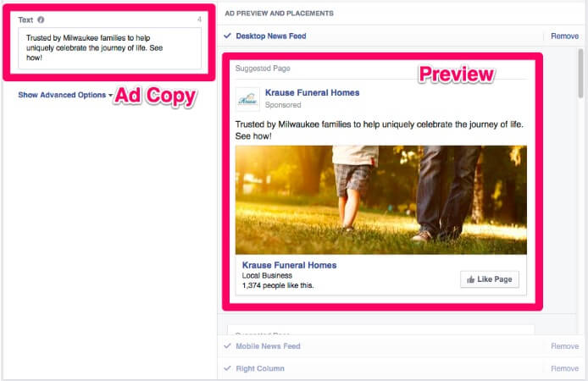Image resolution: width=588 pixels, height=381 pixels.
Task: Click the Local Business text
Action: coord(267,275)
